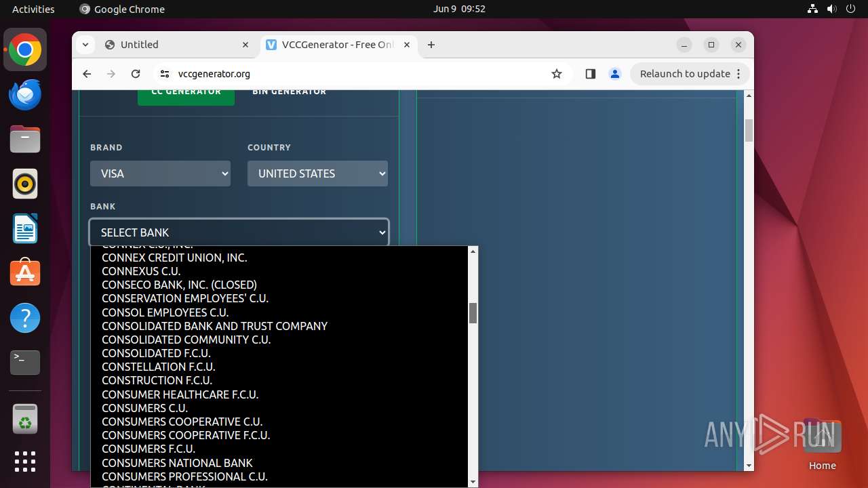The width and height of the screenshot is (868, 488).
Task: Open the network status icon in the top bar
Action: point(813,9)
